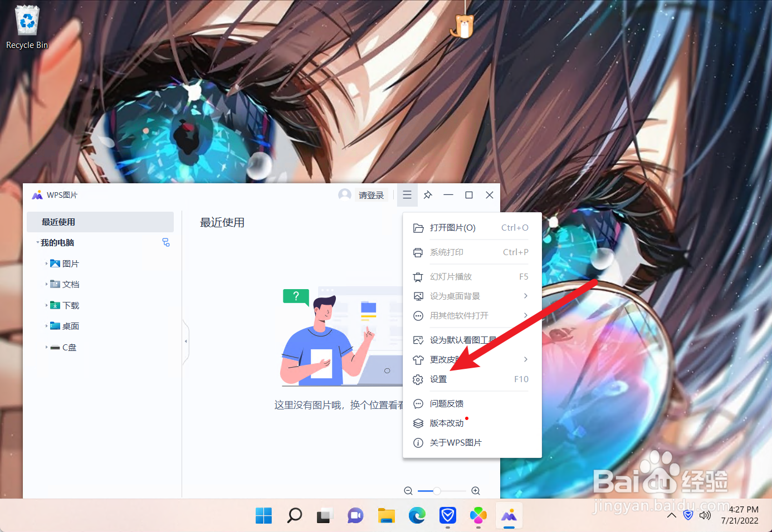
Task: Expand the 下载 folder arrow
Action: point(46,305)
